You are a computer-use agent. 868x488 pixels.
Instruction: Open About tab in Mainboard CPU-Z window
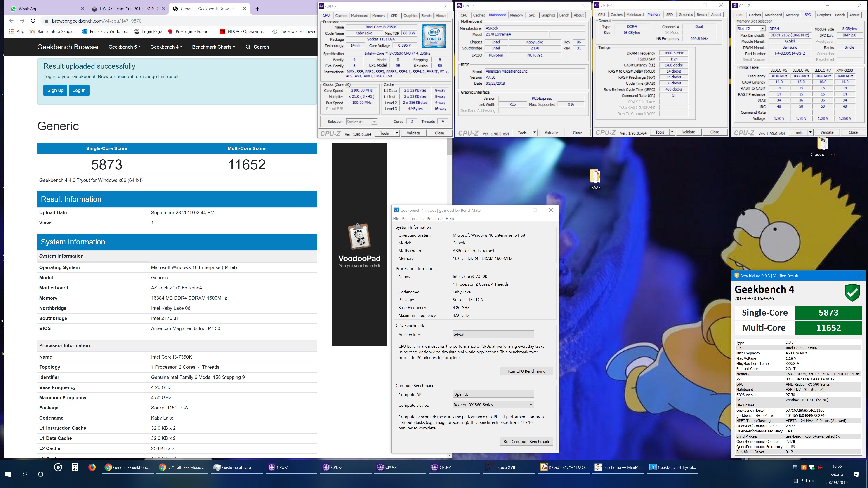coord(579,15)
